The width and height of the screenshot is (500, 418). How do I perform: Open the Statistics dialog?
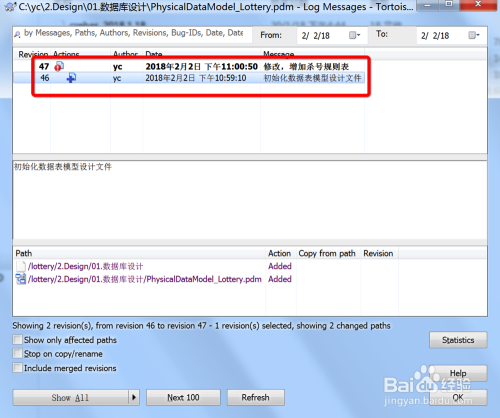pos(458,340)
